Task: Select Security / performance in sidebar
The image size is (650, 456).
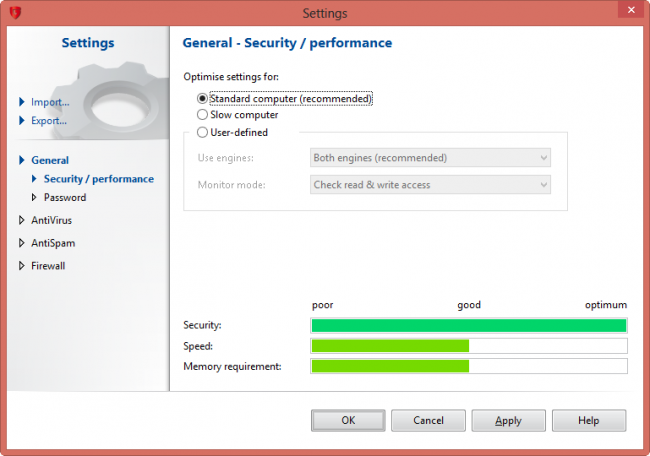Action: click(x=99, y=179)
